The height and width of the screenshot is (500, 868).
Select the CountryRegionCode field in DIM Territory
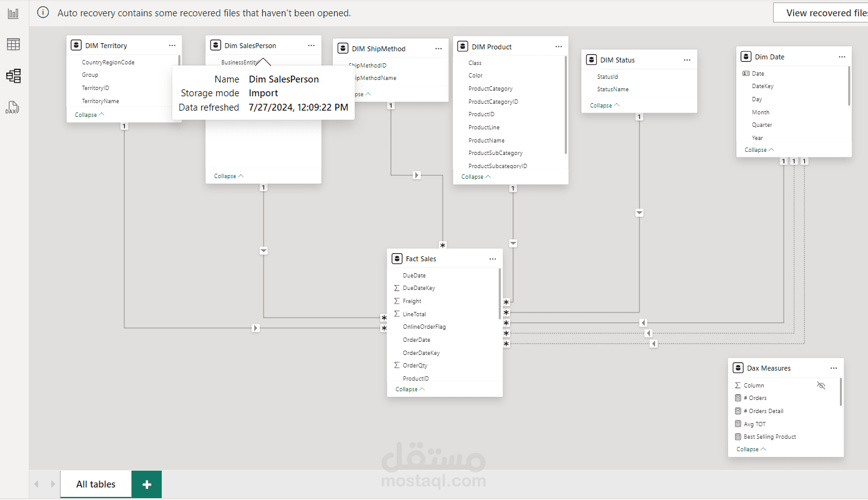pos(108,62)
